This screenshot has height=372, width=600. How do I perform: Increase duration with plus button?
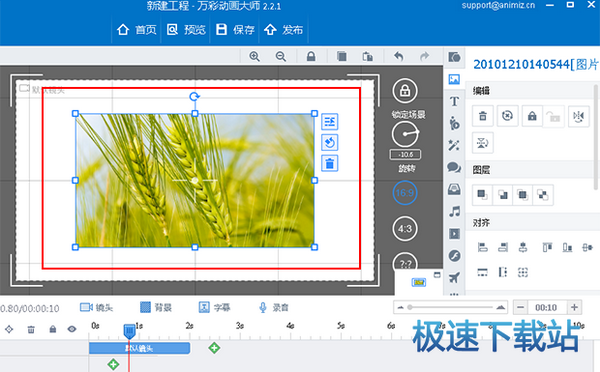574,307
